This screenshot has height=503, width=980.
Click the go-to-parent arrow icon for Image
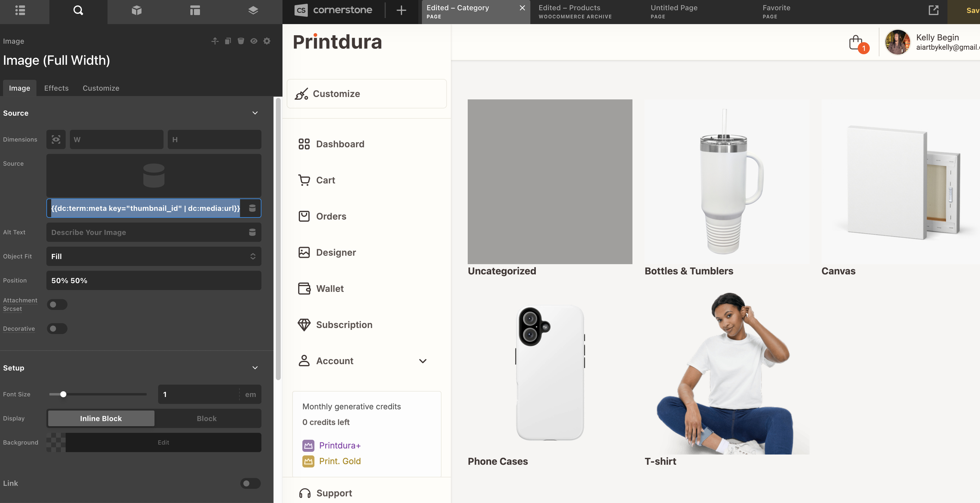click(215, 41)
